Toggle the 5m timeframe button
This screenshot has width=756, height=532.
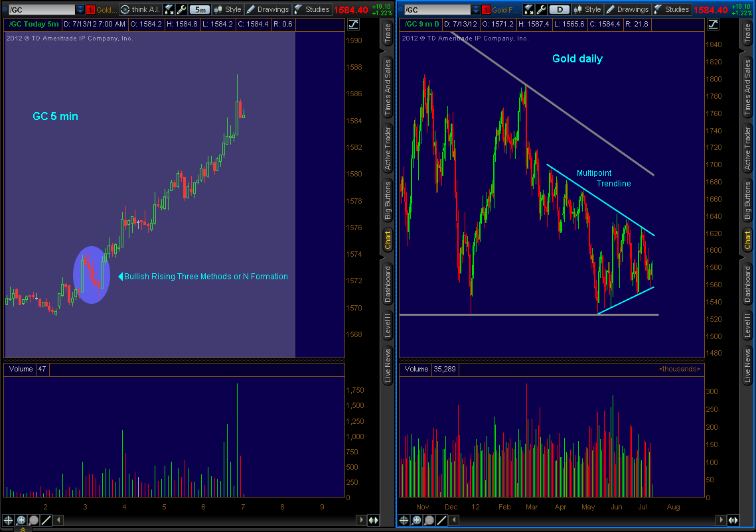[x=198, y=9]
